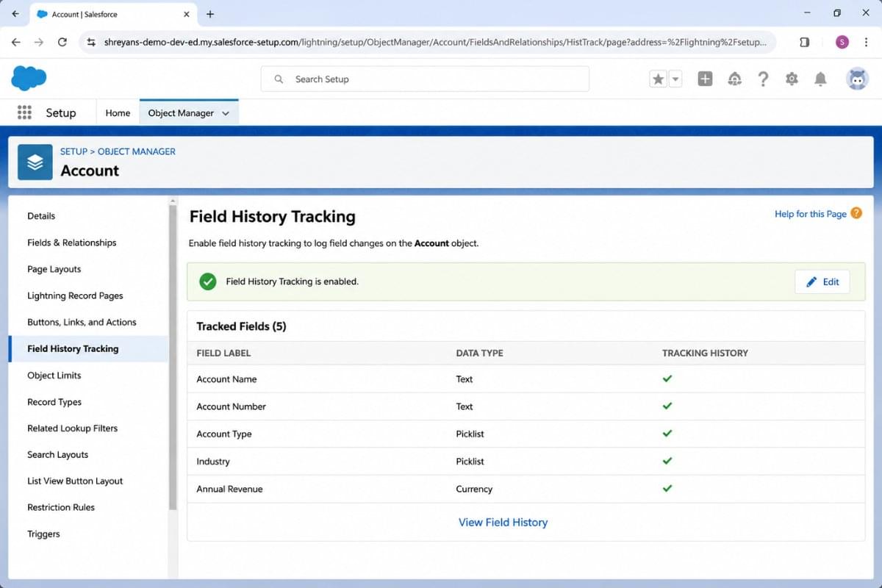Click the FIELD LABEL column header
The width and height of the screenshot is (882, 588).
tap(223, 353)
